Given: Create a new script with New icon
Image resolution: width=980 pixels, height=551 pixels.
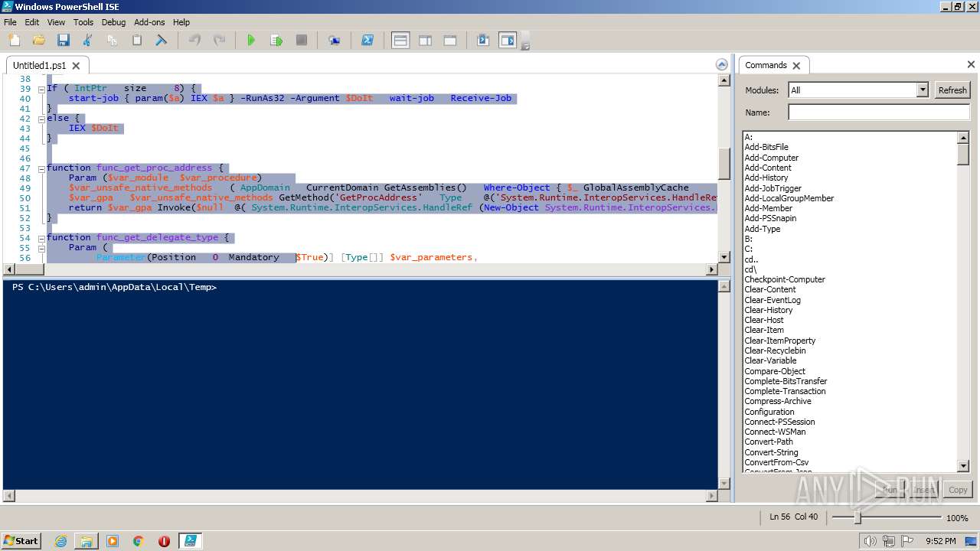Looking at the screenshot, I should [14, 40].
